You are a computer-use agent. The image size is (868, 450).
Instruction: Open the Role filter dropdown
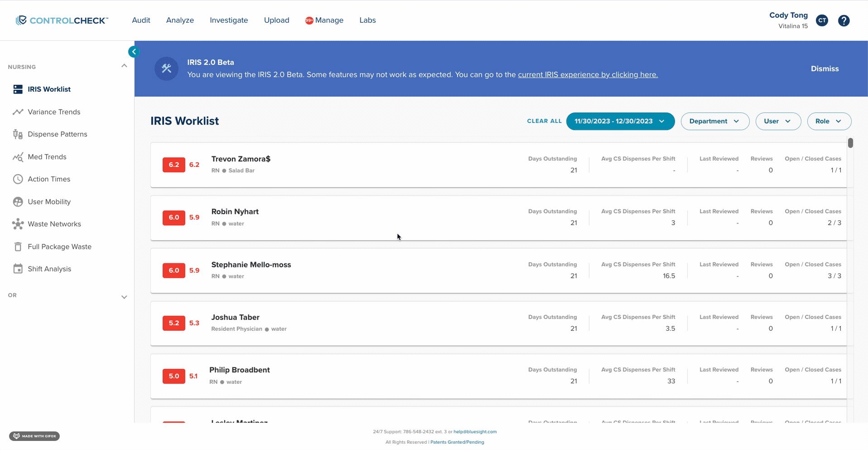(829, 121)
